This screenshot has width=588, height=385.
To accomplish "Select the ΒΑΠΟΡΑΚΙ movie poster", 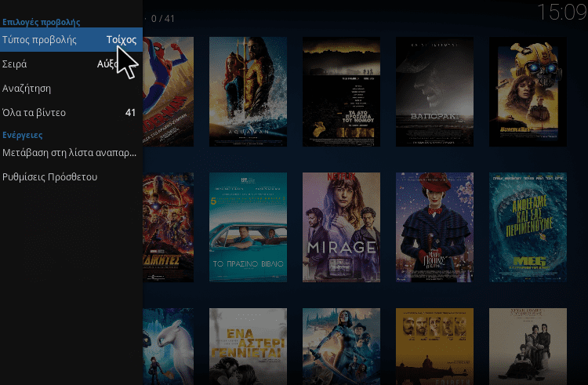I will 434,92.
